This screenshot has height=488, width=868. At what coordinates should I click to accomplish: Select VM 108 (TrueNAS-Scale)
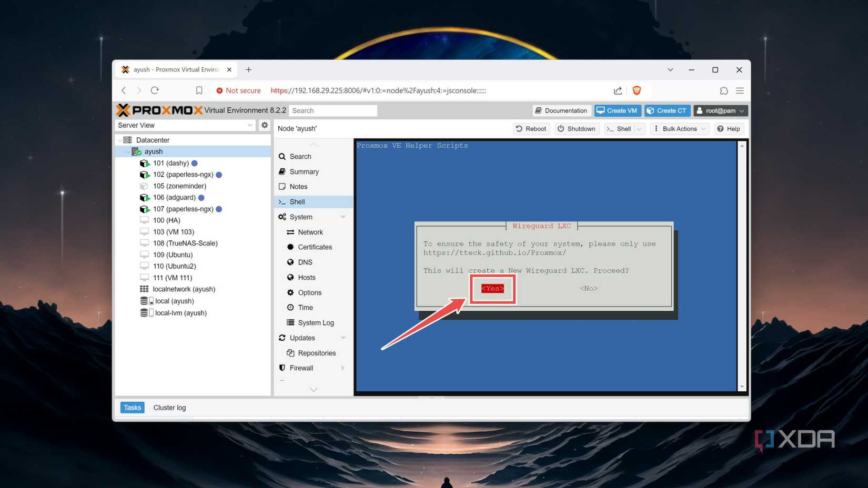click(x=185, y=243)
